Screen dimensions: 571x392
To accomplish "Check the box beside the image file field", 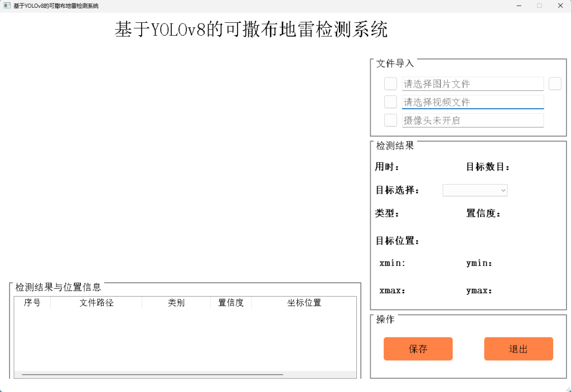I will 389,83.
